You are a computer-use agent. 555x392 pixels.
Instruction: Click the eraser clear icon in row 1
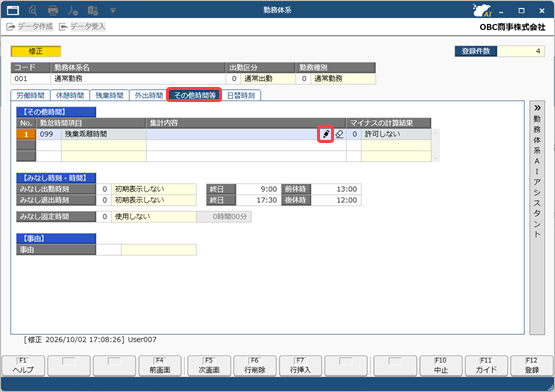(339, 134)
